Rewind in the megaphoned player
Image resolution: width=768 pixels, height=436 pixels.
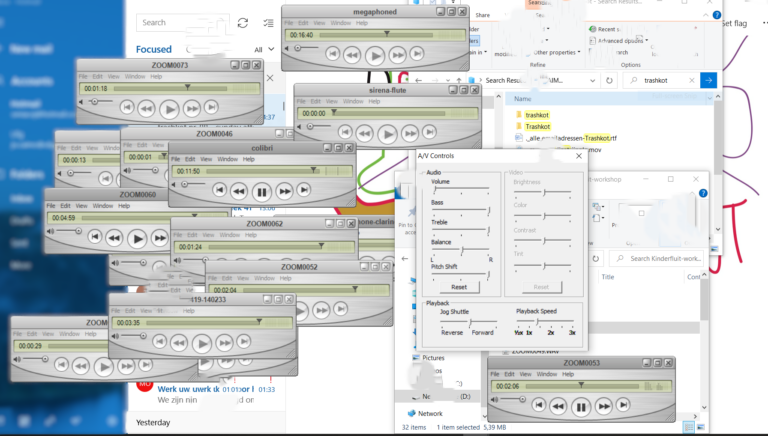coord(352,55)
